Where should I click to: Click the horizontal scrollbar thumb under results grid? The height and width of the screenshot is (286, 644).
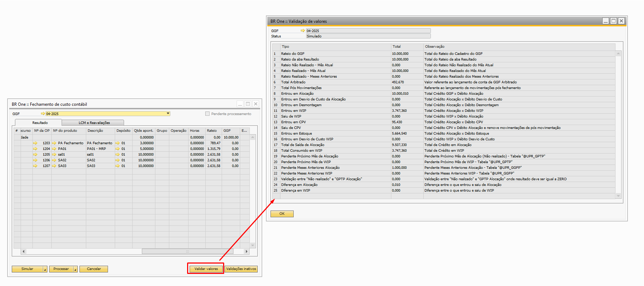[187, 251]
